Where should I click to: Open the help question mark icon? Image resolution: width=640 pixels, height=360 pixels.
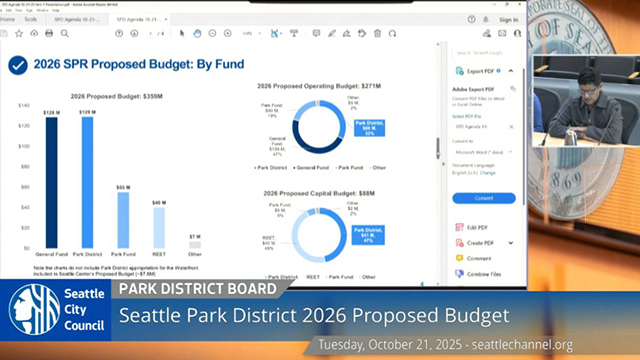(x=471, y=19)
